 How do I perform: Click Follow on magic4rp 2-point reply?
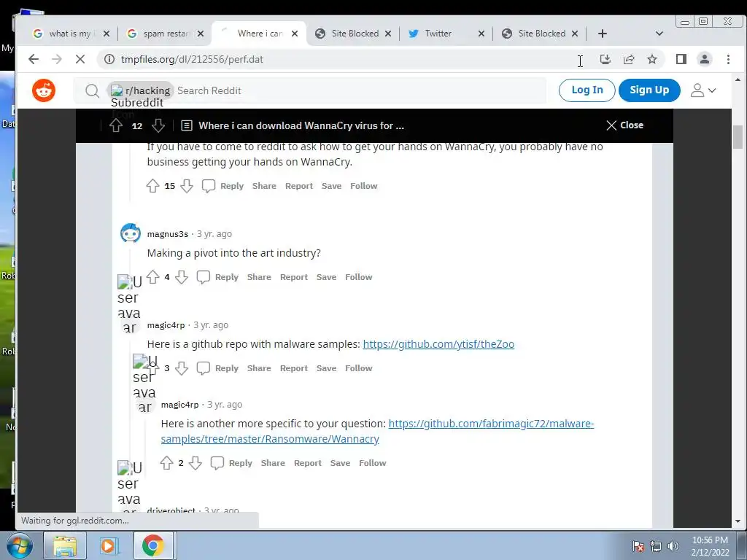[373, 463]
